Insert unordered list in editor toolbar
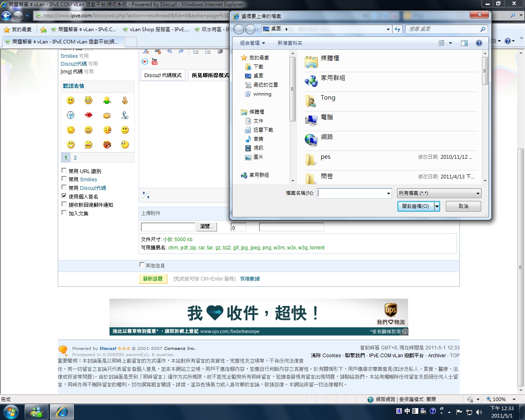This screenshot has width=525, height=420. 208,52
